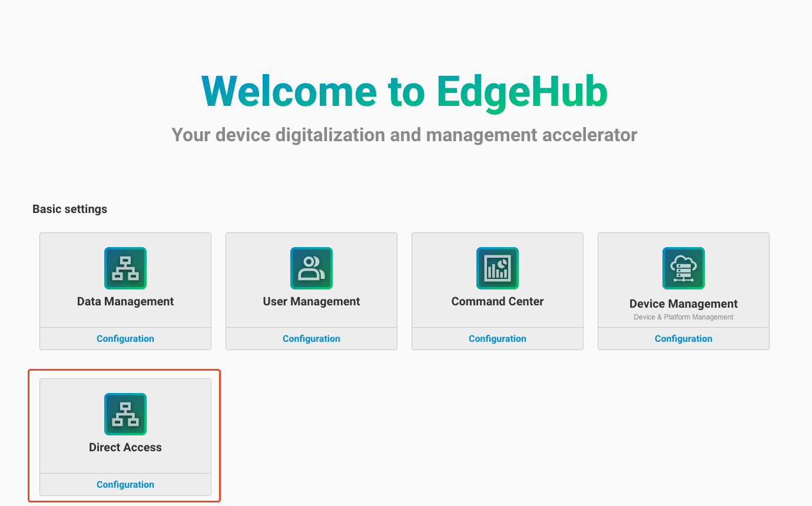The image size is (812, 506).
Task: Open Configuration link under Device Management
Action: tap(684, 339)
